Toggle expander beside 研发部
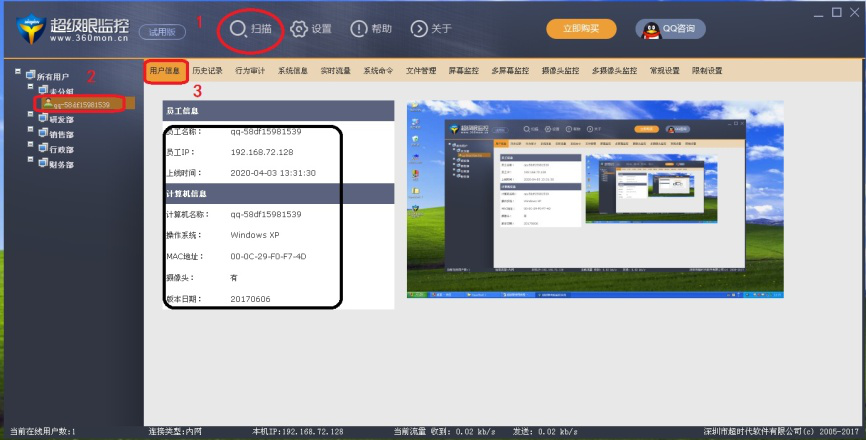Screen dimensions: 866x440 [30, 114]
